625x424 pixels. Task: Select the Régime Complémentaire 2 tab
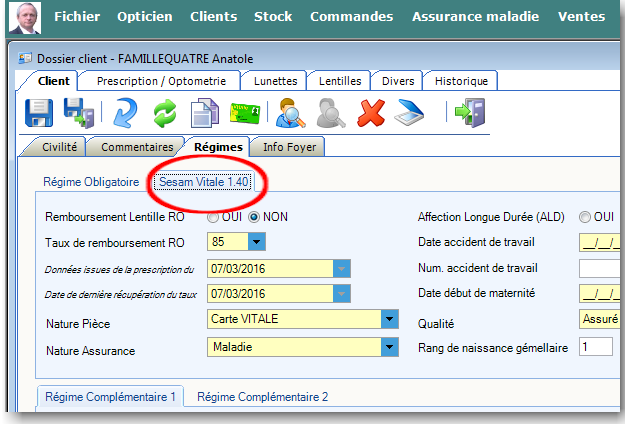262,397
